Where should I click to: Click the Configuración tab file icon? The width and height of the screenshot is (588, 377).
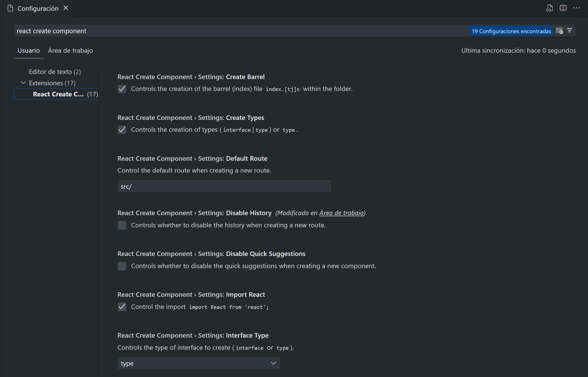click(10, 8)
